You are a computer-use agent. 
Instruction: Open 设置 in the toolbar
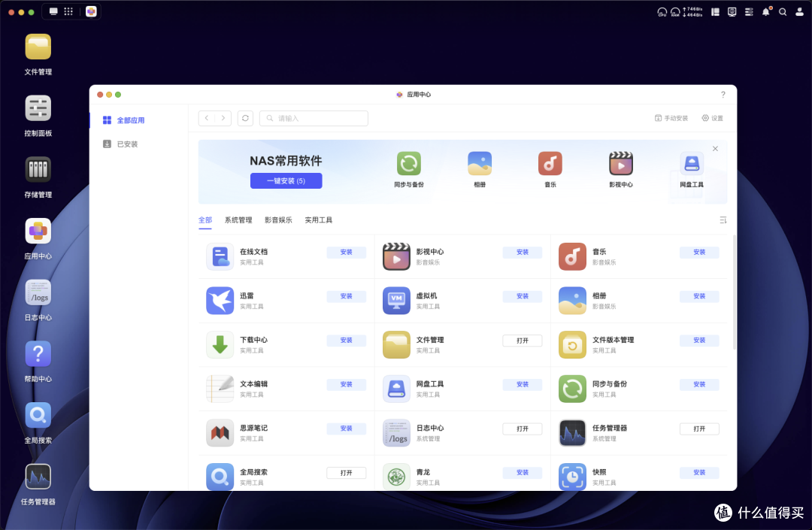click(713, 118)
